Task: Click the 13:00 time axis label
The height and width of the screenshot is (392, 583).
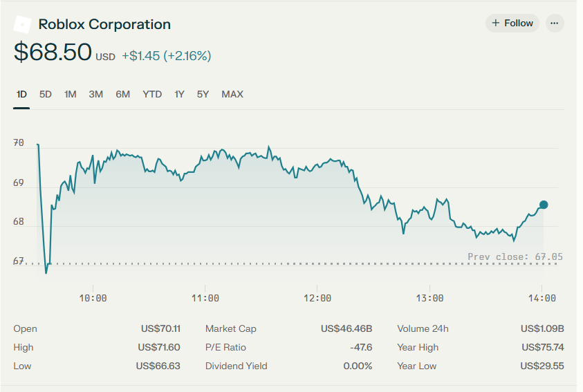Action: click(x=429, y=299)
